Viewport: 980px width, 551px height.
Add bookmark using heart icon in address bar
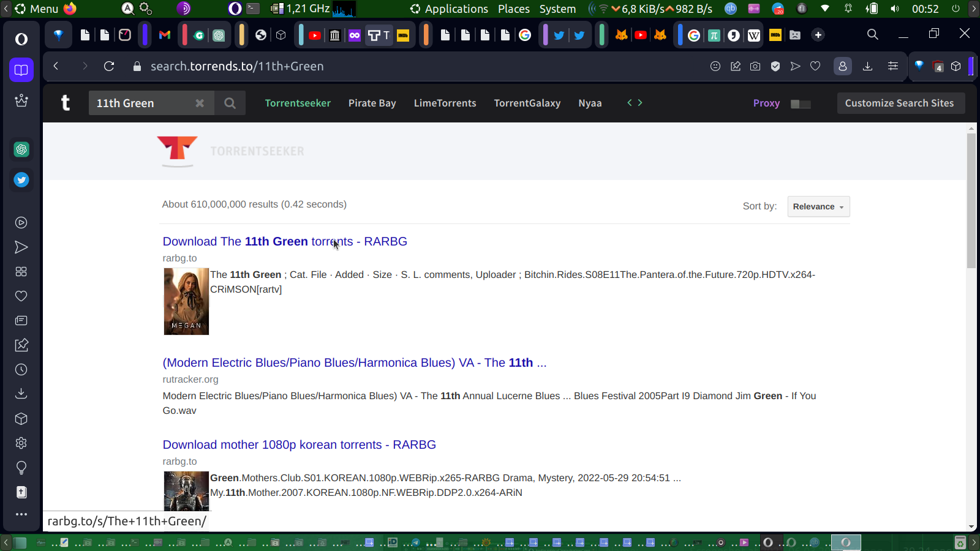pyautogui.click(x=815, y=66)
